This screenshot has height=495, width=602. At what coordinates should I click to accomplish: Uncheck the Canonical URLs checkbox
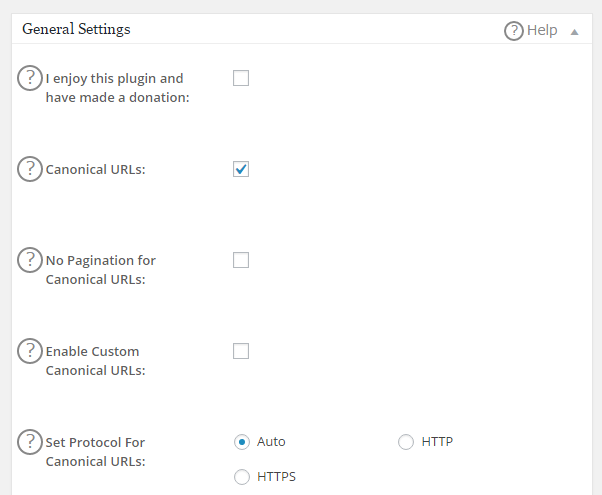(x=241, y=169)
